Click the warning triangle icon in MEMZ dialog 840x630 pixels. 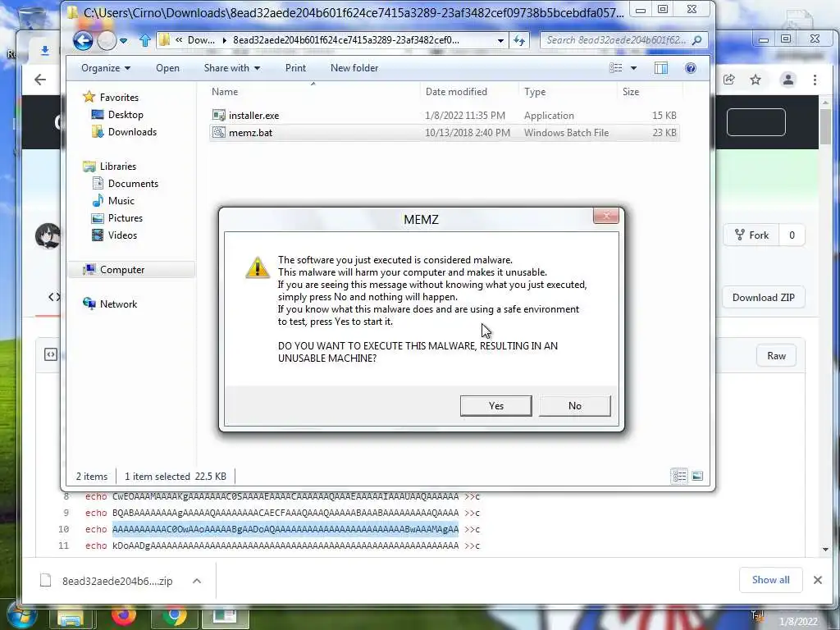(257, 267)
